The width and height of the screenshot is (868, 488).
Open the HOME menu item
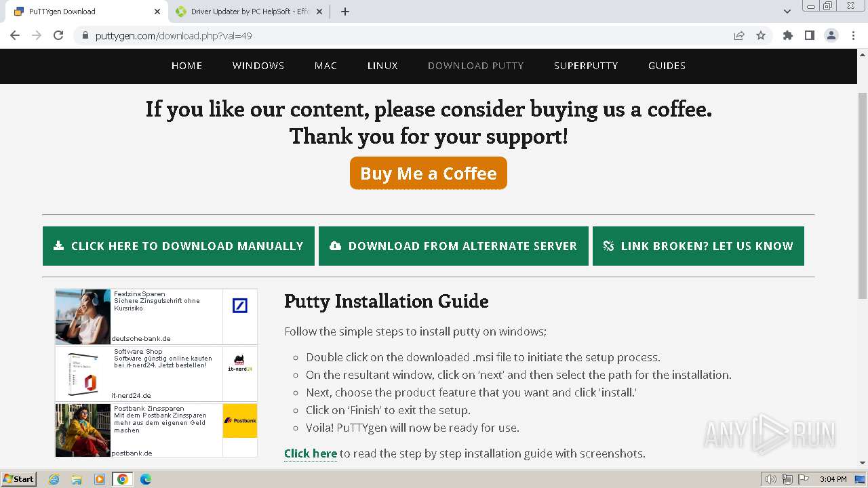coord(186,66)
